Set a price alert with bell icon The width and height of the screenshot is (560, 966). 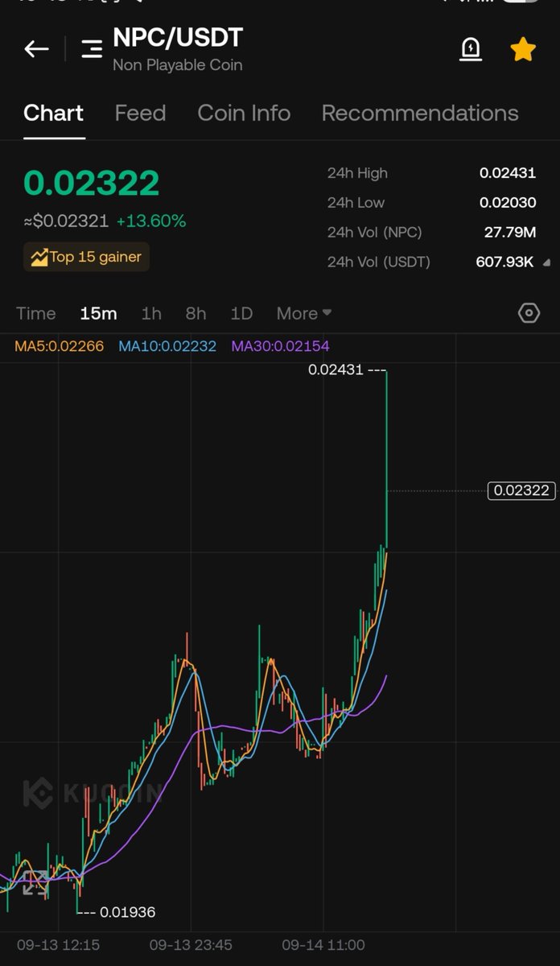[x=471, y=49]
